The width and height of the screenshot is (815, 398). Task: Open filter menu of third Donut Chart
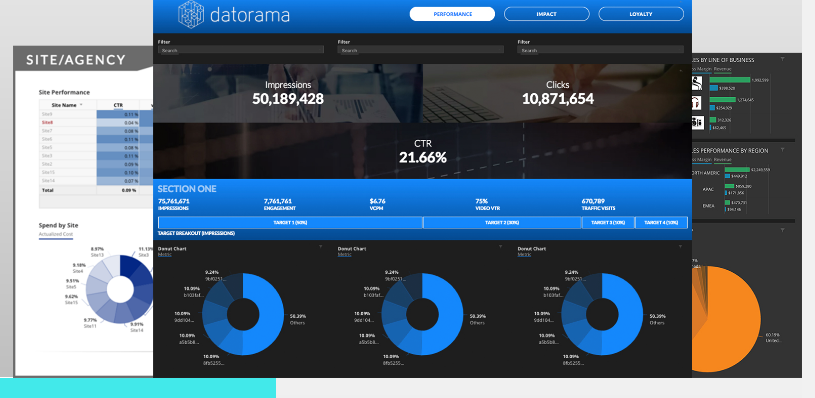pyautogui.click(x=680, y=247)
